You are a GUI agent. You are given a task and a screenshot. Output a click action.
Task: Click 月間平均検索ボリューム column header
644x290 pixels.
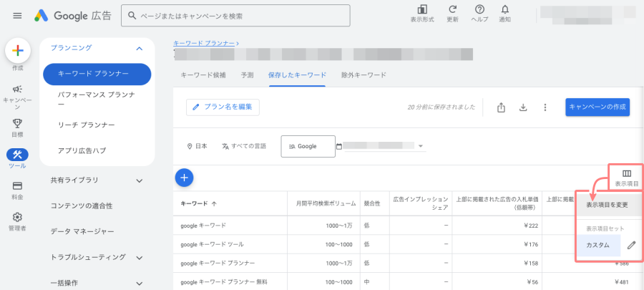pos(326,204)
